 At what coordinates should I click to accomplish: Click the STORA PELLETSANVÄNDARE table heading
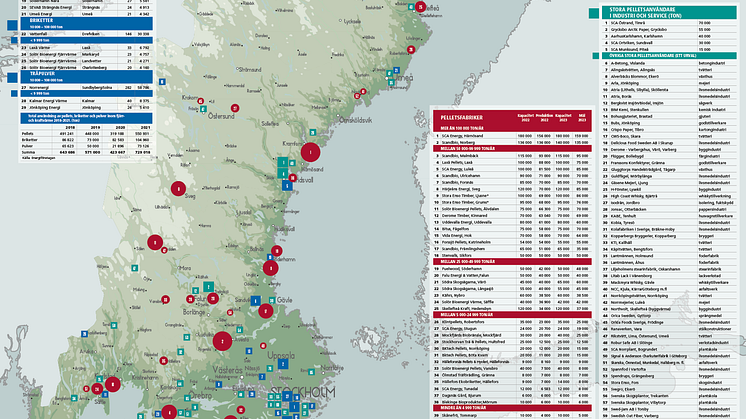point(669,12)
